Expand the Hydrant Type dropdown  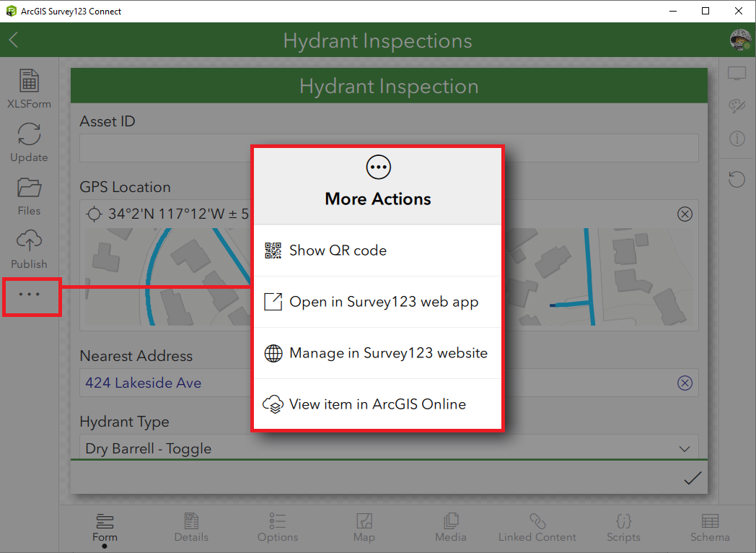coord(684,448)
